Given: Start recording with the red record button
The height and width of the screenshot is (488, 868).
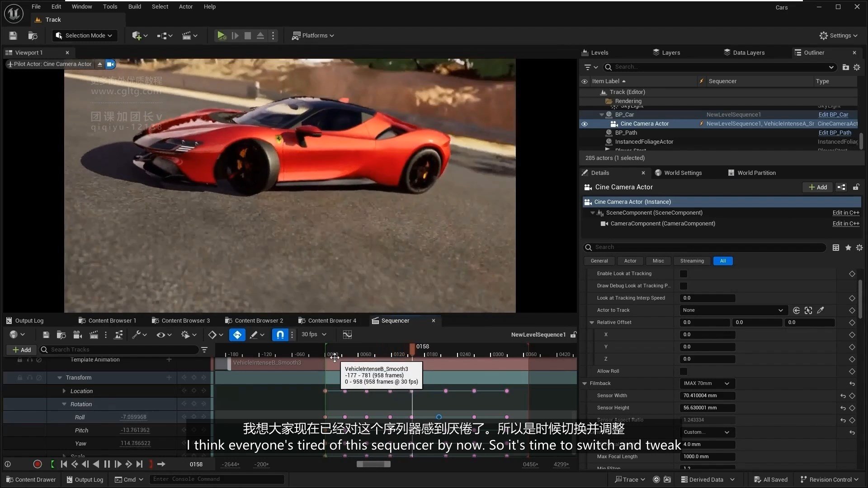Looking at the screenshot, I should [x=38, y=464].
